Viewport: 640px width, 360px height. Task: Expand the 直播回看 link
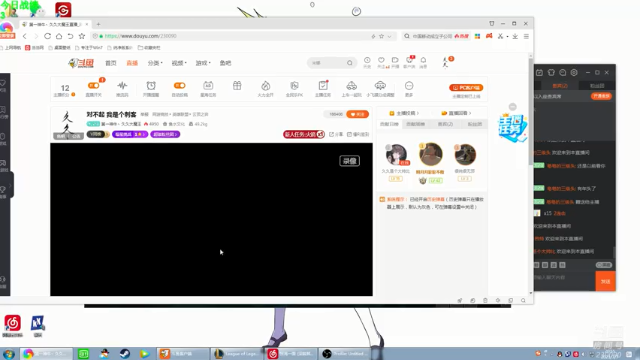[456, 113]
